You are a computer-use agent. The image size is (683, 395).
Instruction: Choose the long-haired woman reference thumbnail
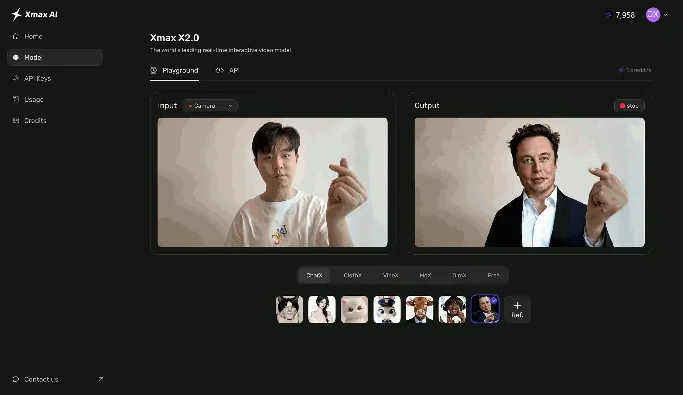click(322, 309)
